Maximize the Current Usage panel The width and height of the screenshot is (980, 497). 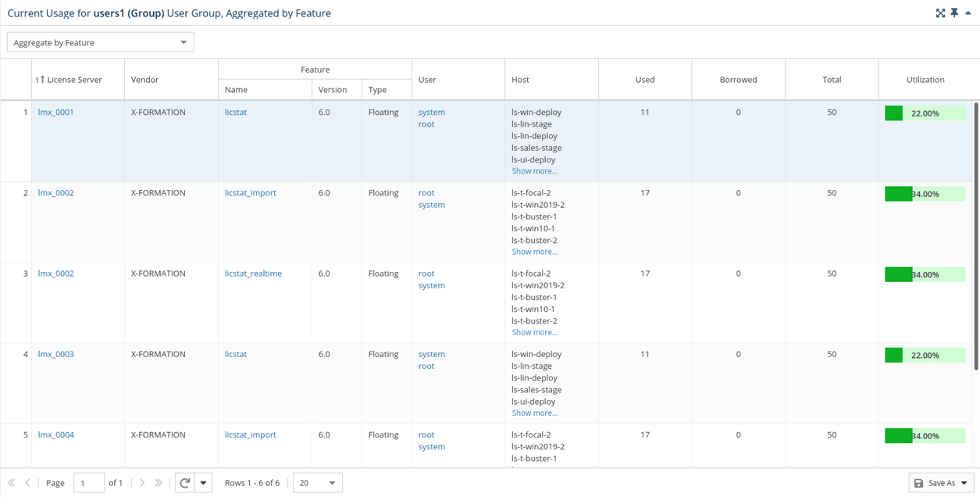pyautogui.click(x=940, y=13)
